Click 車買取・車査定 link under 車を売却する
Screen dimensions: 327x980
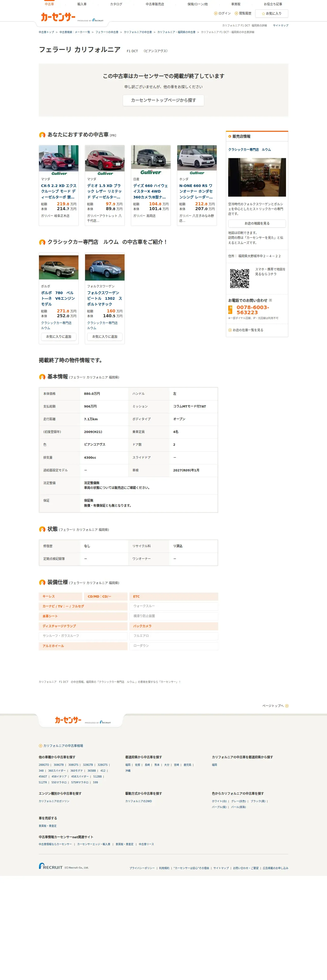(48, 826)
